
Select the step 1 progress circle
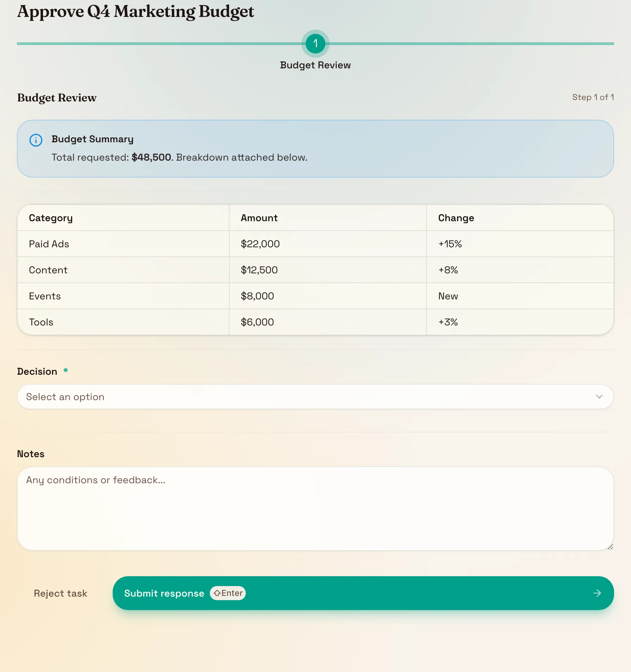(x=315, y=44)
